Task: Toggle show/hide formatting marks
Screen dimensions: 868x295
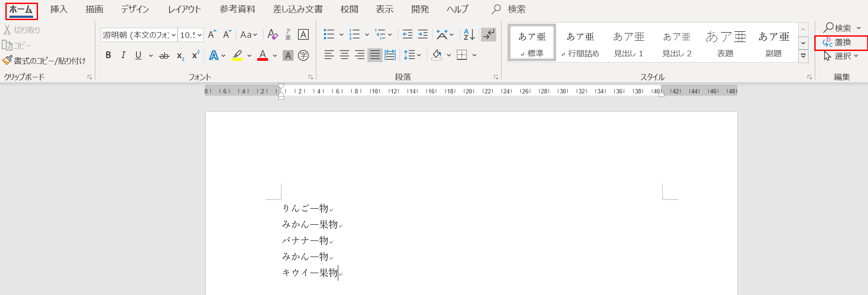Action: 489,34
